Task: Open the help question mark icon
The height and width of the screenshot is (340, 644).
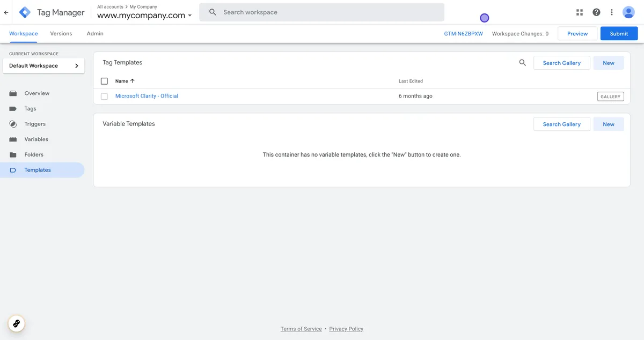Action: (596, 12)
